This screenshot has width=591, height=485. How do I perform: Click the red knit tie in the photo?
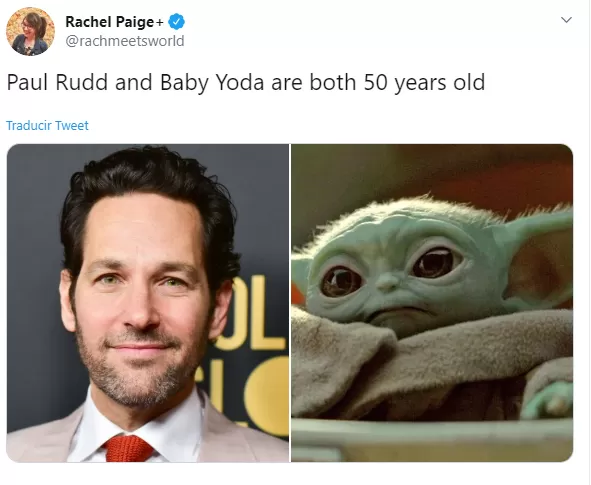coord(129,448)
